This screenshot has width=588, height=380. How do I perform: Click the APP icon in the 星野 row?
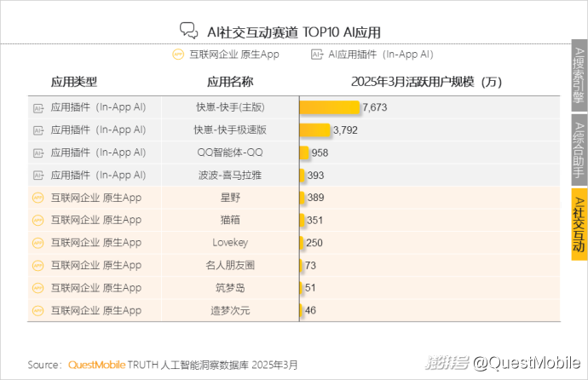[38, 198]
